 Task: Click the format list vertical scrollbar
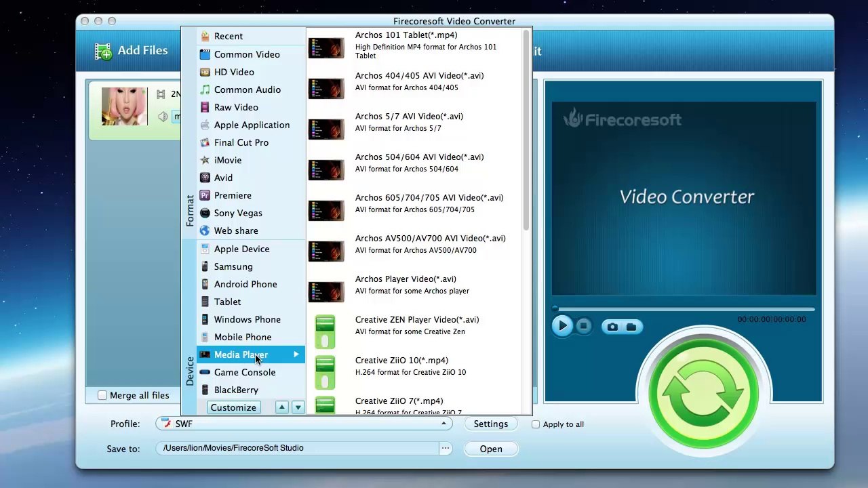[x=526, y=129]
